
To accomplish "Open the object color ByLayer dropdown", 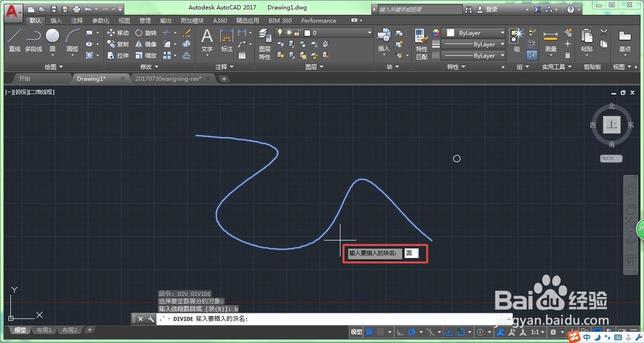I will [475, 33].
